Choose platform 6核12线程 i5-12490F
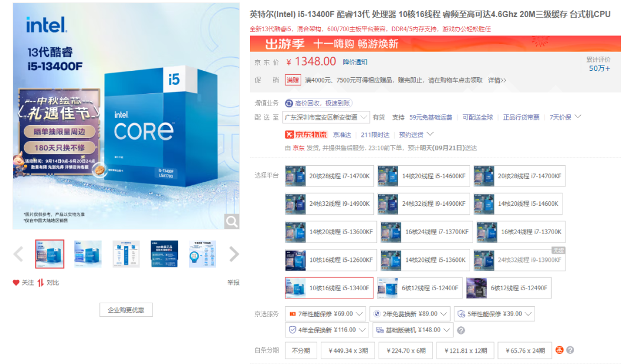The image size is (638, 364). [x=509, y=288]
